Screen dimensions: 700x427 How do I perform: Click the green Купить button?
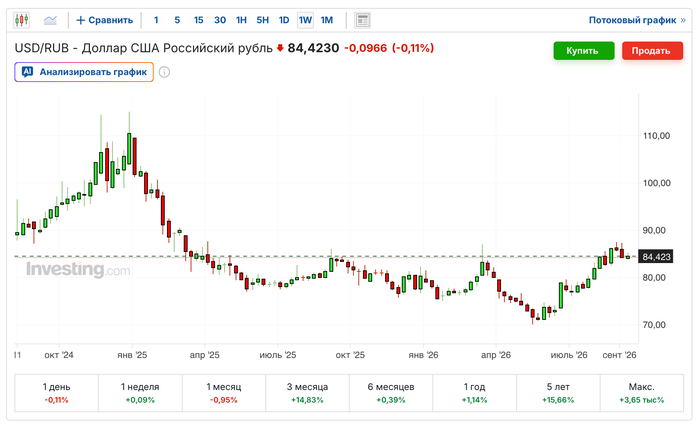coord(584,51)
